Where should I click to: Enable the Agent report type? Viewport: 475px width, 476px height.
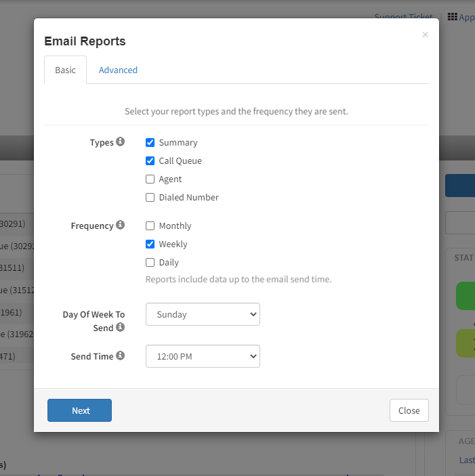tap(150, 179)
